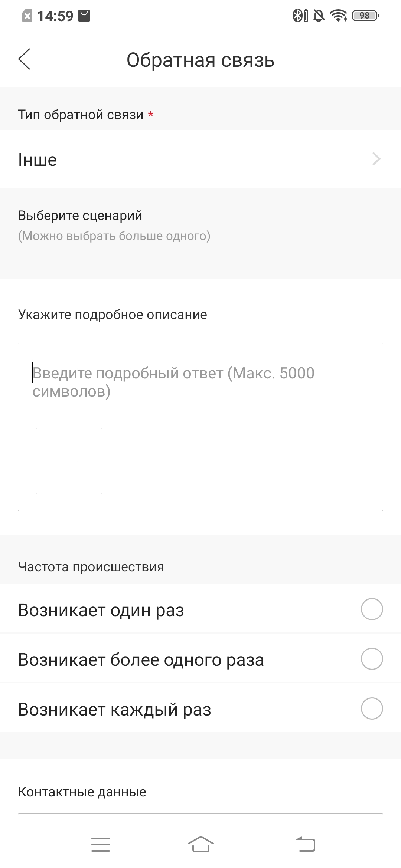Tap the contact details input field

[x=200, y=817]
